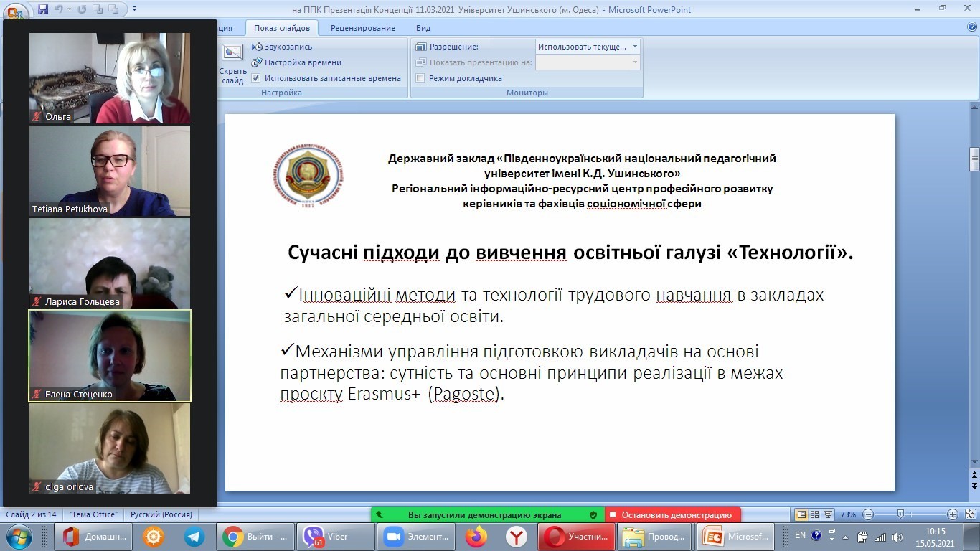Open Yandex Browser from the taskbar

click(516, 537)
